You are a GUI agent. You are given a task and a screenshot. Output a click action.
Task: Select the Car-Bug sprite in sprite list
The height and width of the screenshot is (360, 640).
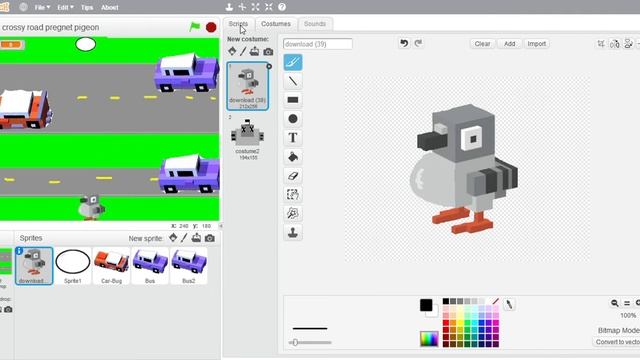coord(111,266)
